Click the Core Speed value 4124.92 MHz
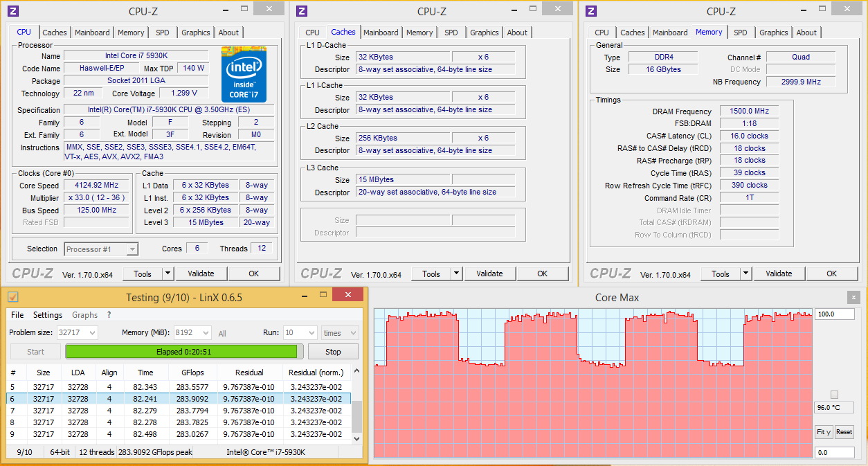This screenshot has width=868, height=466. point(96,186)
